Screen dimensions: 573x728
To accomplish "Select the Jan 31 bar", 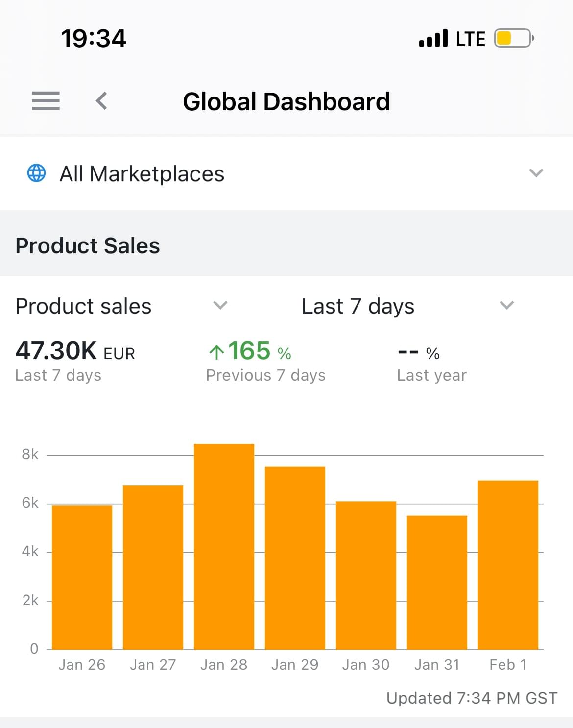I will pyautogui.click(x=437, y=582).
